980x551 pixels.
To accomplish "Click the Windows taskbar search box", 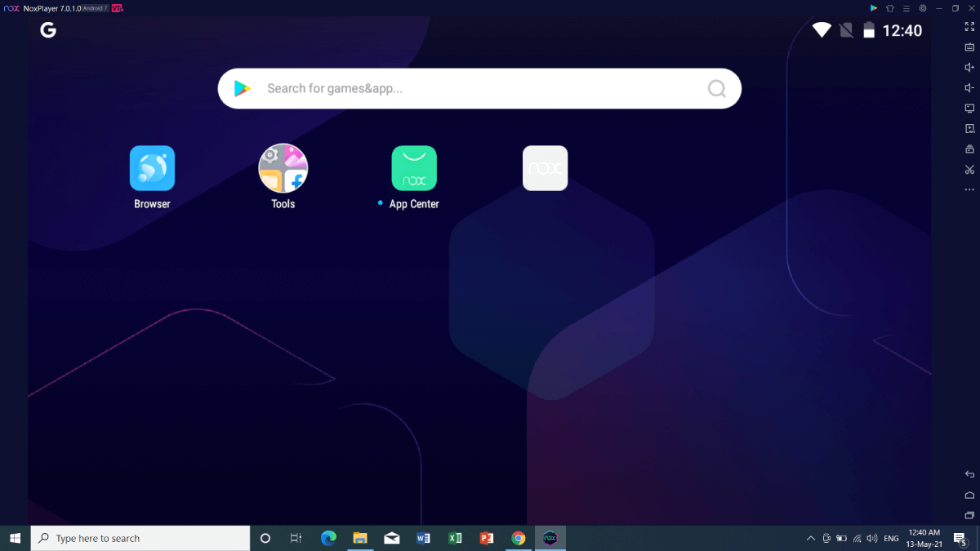I will point(140,538).
